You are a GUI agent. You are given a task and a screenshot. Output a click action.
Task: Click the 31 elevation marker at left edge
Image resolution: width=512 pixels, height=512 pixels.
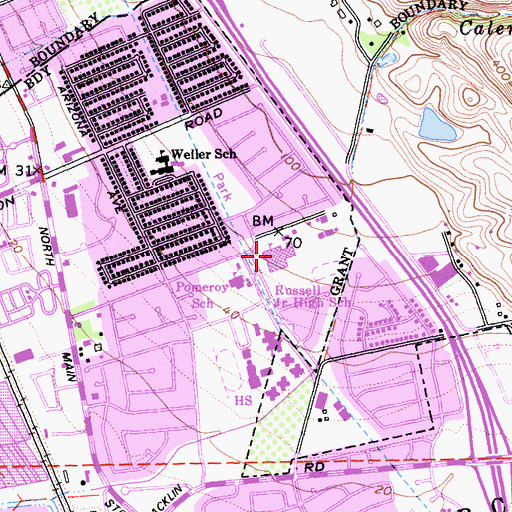[23, 171]
